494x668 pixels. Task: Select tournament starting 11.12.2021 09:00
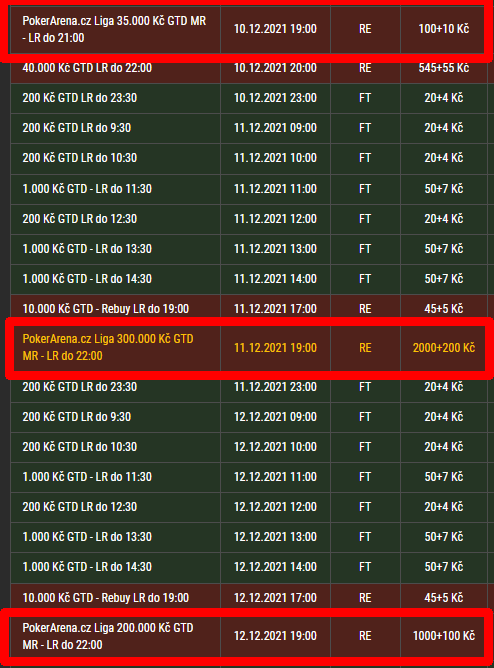point(247,128)
